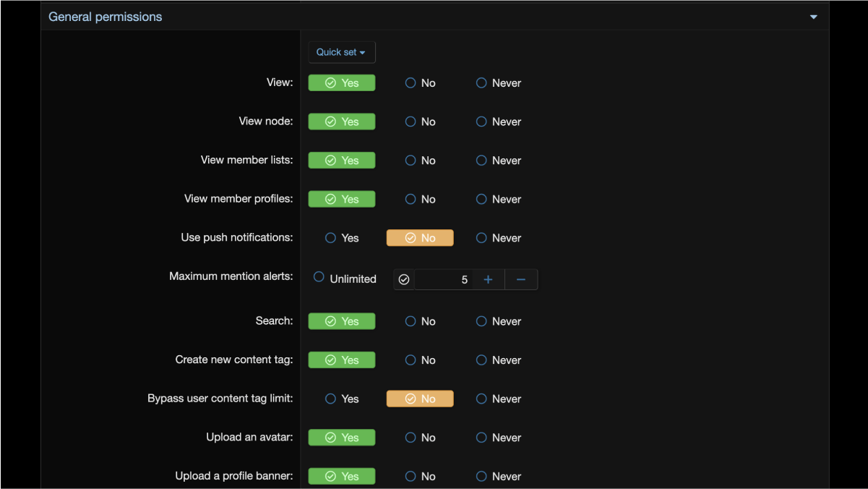The width and height of the screenshot is (868, 489).
Task: Select No for Use push notifications
Action: (420, 238)
